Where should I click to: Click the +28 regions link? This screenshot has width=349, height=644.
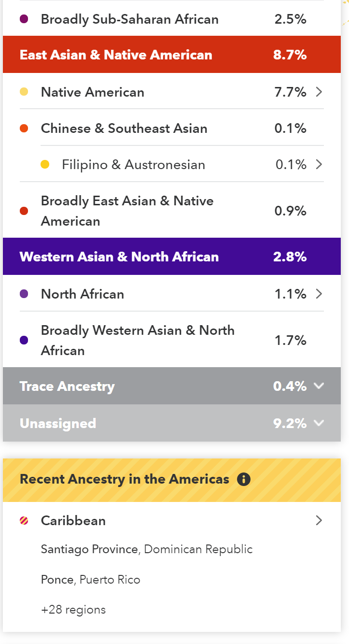(73, 610)
